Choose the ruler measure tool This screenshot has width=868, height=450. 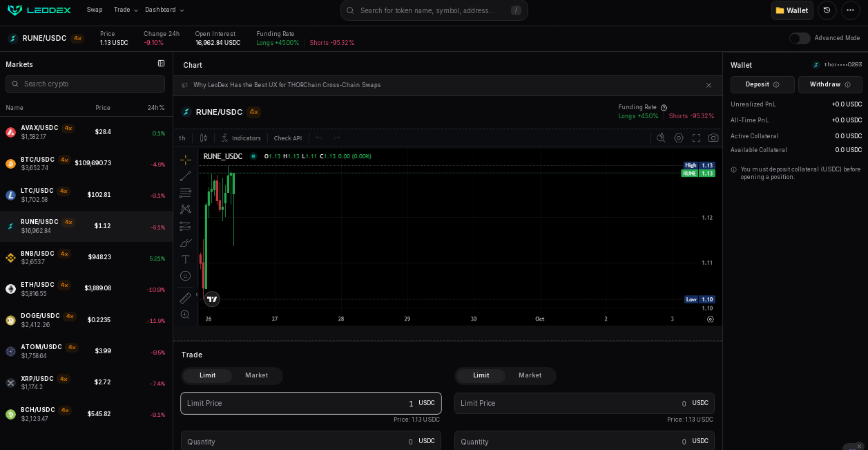click(x=185, y=298)
